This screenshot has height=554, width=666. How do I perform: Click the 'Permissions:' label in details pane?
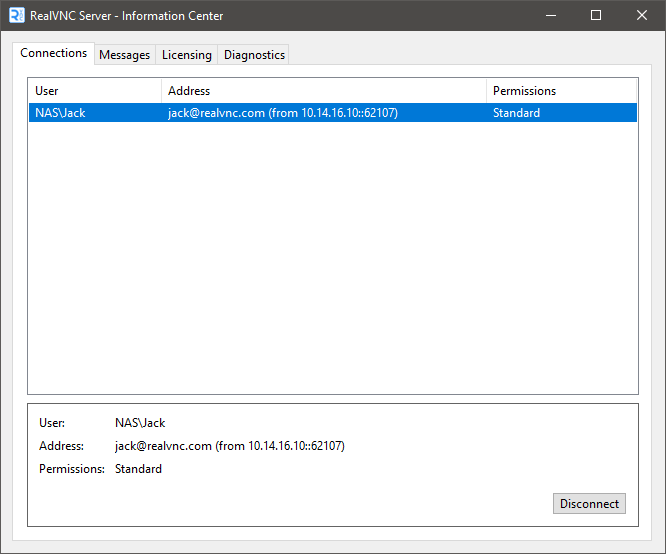pyautogui.click(x=72, y=469)
